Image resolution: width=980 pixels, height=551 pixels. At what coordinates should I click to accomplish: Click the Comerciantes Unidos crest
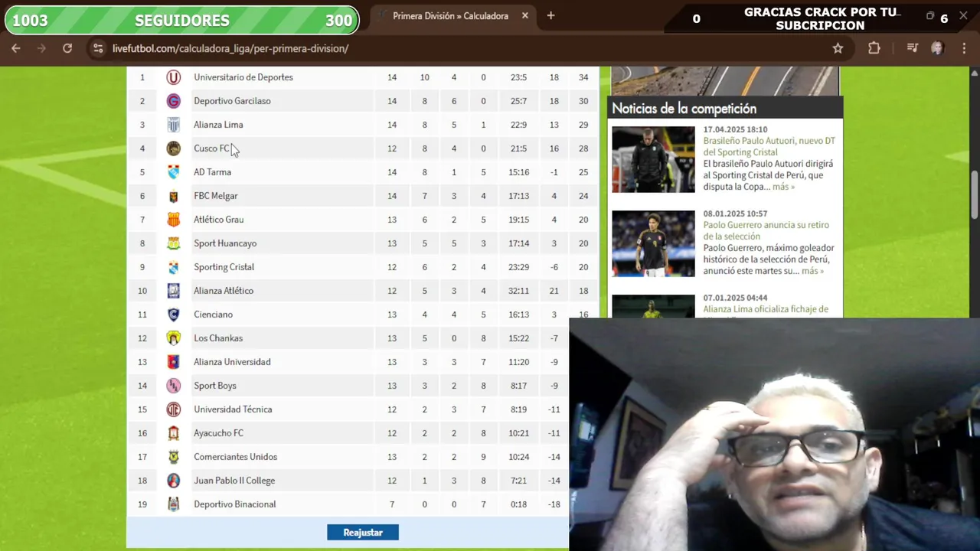coord(174,457)
